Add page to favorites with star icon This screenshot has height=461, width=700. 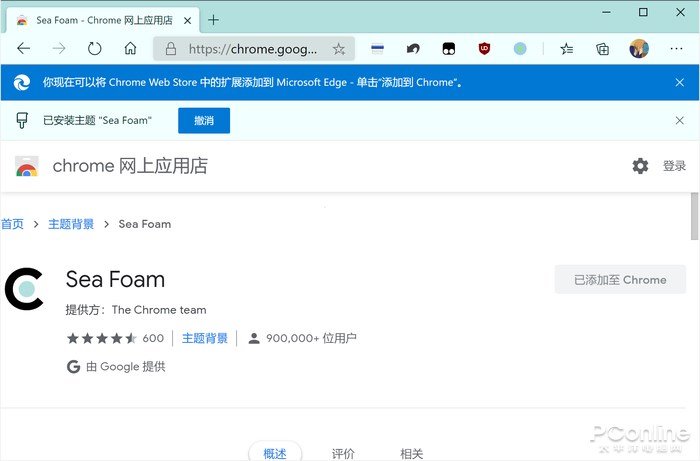[x=339, y=49]
